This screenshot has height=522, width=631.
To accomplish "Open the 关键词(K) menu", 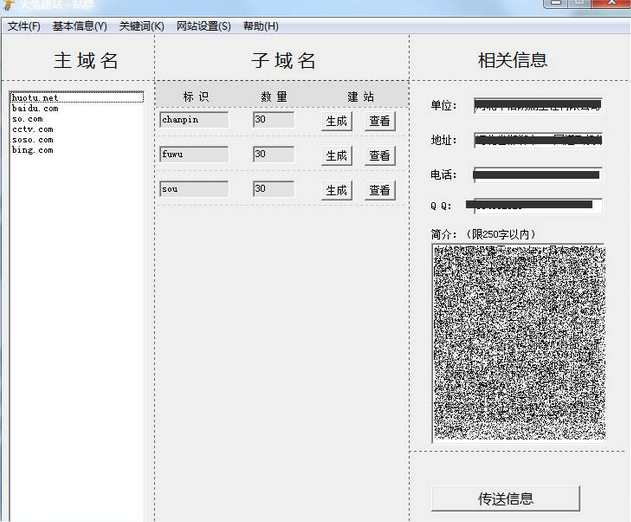I will 141,26.
